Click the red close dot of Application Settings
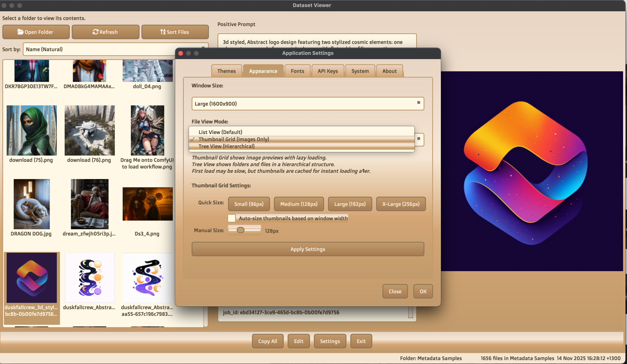The width and height of the screenshot is (627, 364). [181, 53]
